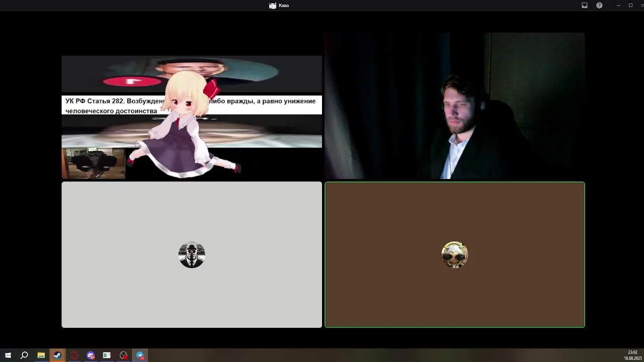Switch to Steam in the taskbar
644x362 pixels.
coord(57,355)
